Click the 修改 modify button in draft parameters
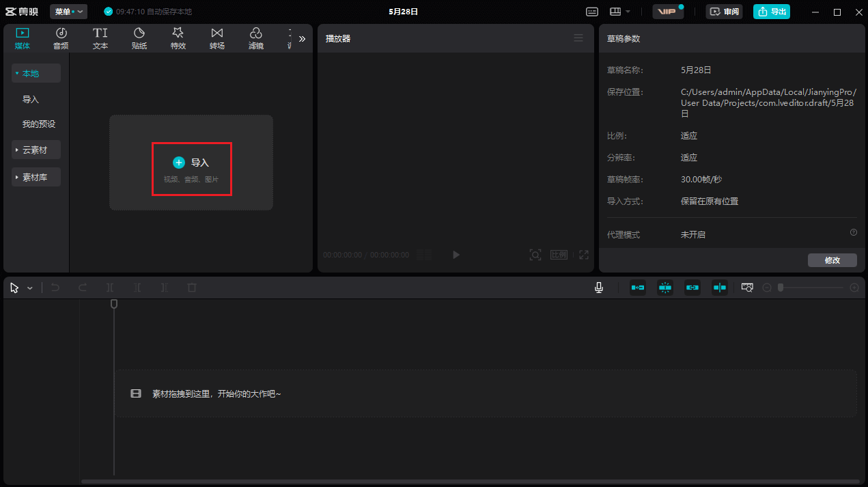 (832, 260)
